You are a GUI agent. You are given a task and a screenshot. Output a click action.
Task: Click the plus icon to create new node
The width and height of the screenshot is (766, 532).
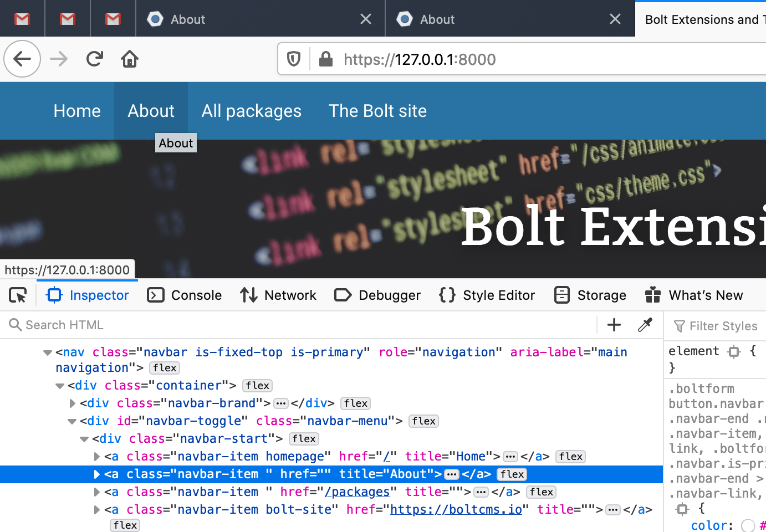click(x=614, y=325)
